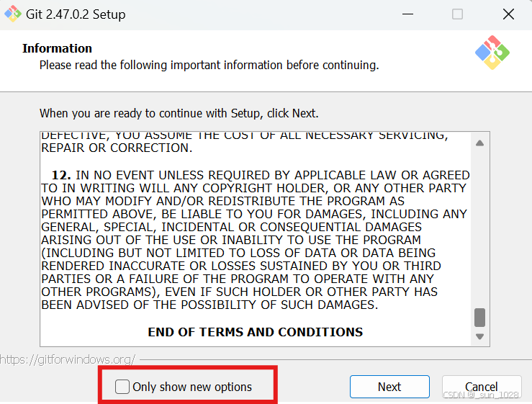Click the bold '12.' section number
The image size is (532, 404).
point(61,175)
